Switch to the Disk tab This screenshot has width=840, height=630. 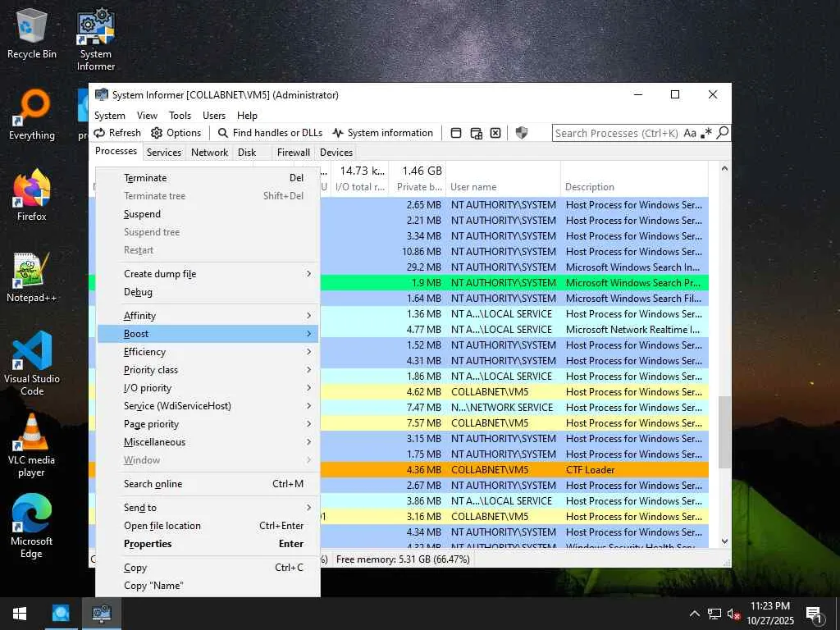pyautogui.click(x=247, y=152)
